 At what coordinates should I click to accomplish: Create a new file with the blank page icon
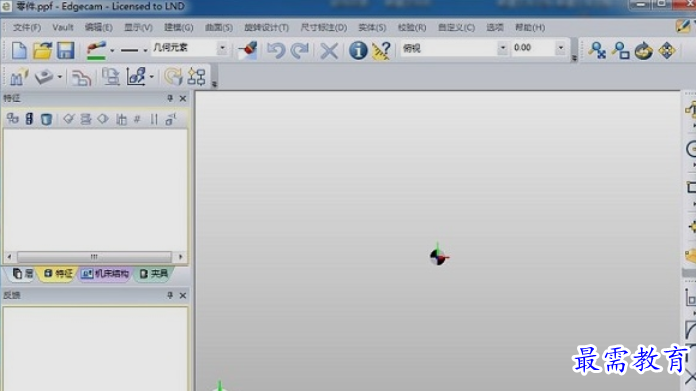coord(19,50)
